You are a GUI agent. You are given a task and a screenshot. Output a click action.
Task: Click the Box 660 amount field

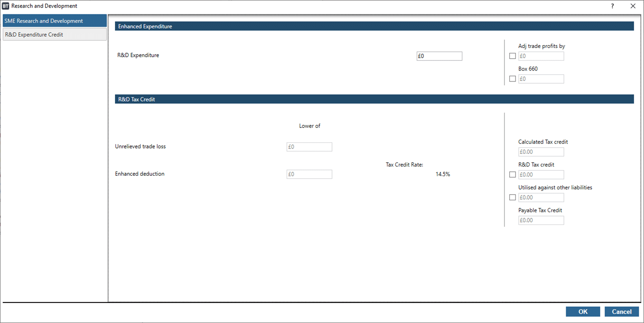click(541, 79)
